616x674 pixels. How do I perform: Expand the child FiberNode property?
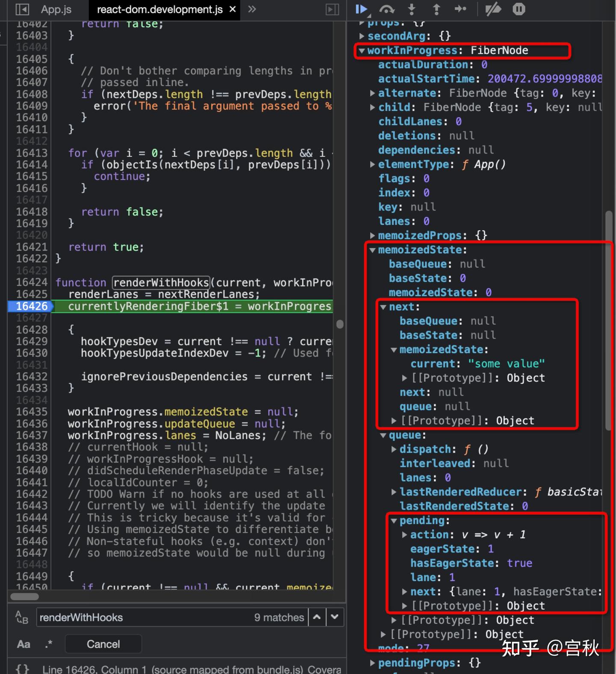coord(373,107)
